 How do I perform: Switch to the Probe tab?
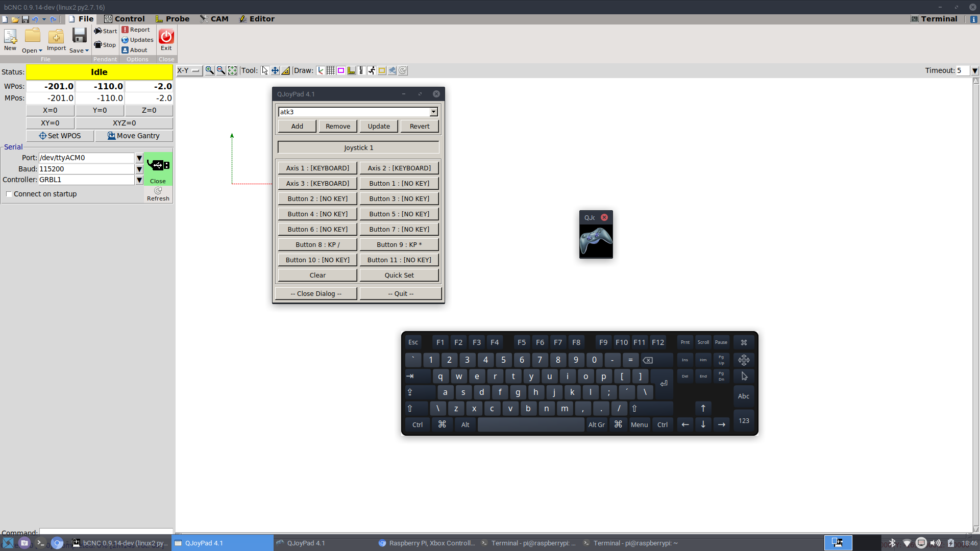(172, 19)
